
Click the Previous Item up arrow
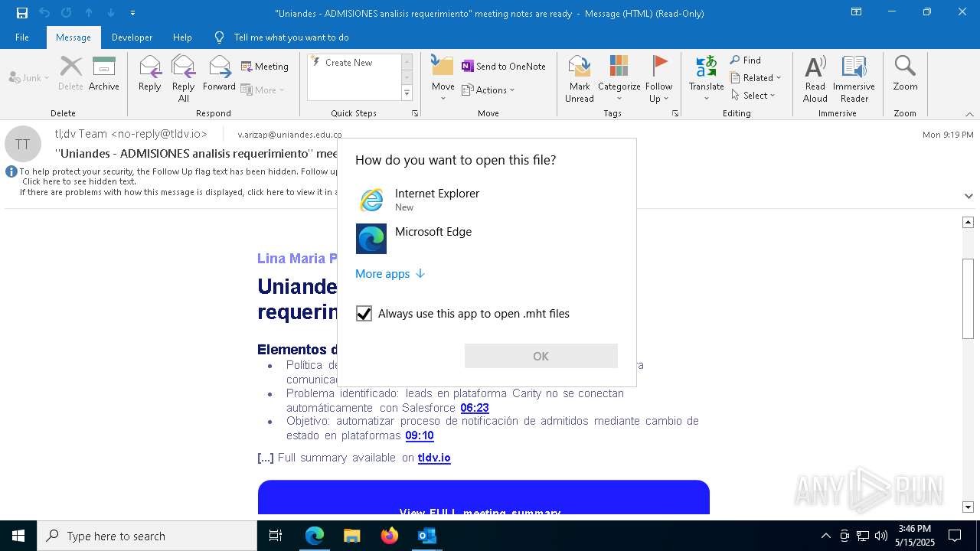click(x=89, y=13)
